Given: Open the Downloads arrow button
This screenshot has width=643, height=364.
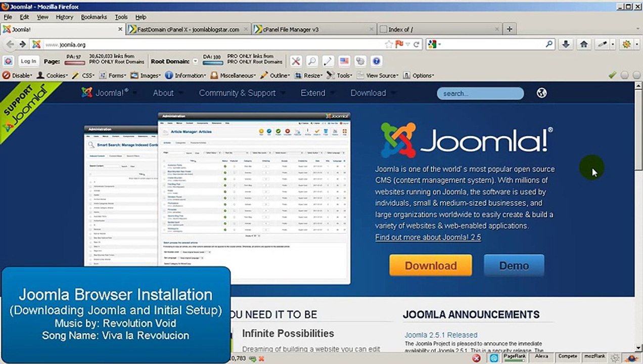Looking at the screenshot, I should tap(566, 44).
